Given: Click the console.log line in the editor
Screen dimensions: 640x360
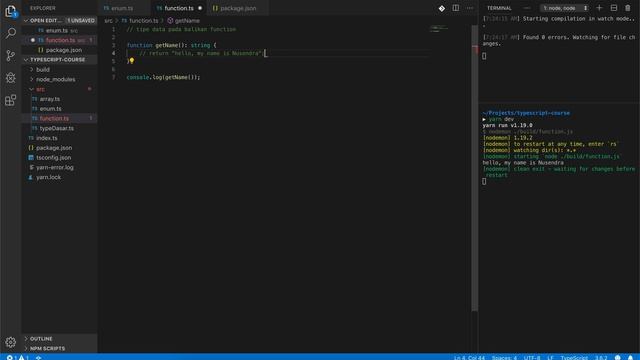Looking at the screenshot, I should (163, 77).
